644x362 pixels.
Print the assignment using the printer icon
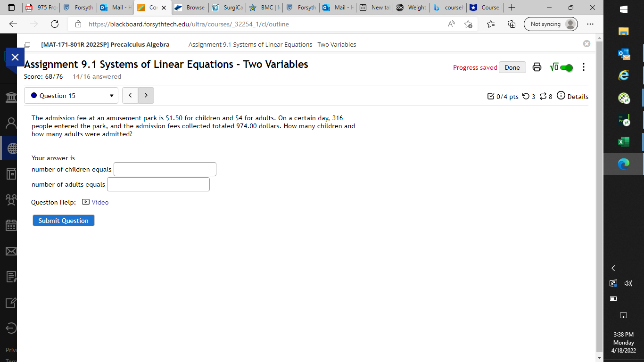tap(537, 67)
